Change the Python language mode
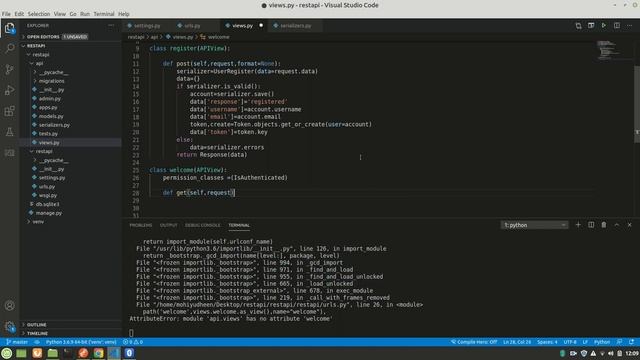The height and width of the screenshot is (360, 640). [x=602, y=342]
